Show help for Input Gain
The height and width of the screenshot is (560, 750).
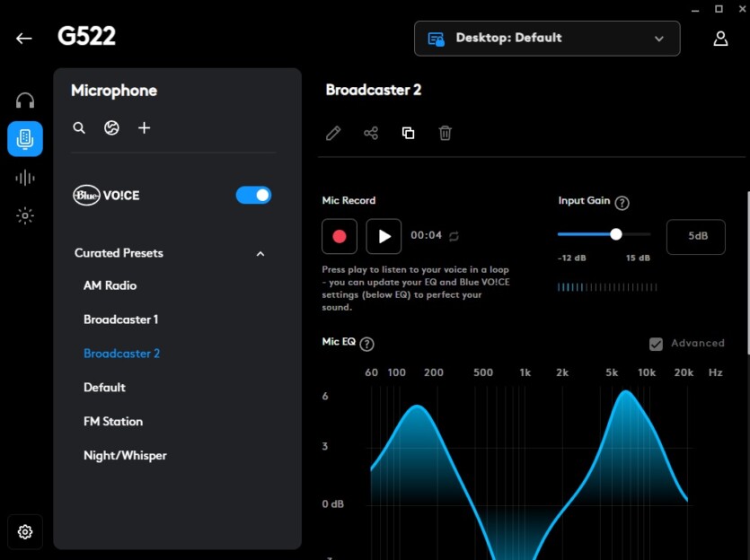click(622, 203)
